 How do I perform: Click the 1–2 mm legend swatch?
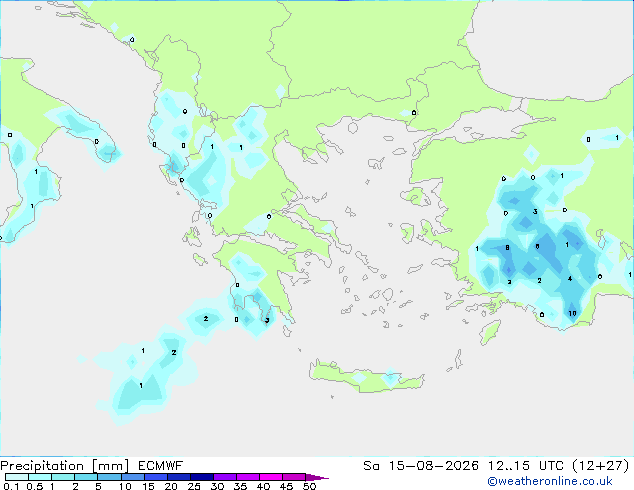(x=63, y=477)
